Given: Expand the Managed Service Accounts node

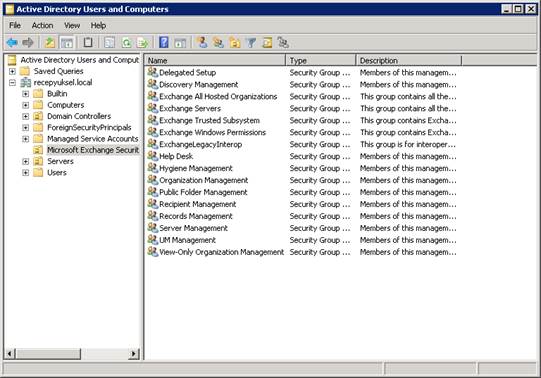Looking at the screenshot, I should coord(26,139).
